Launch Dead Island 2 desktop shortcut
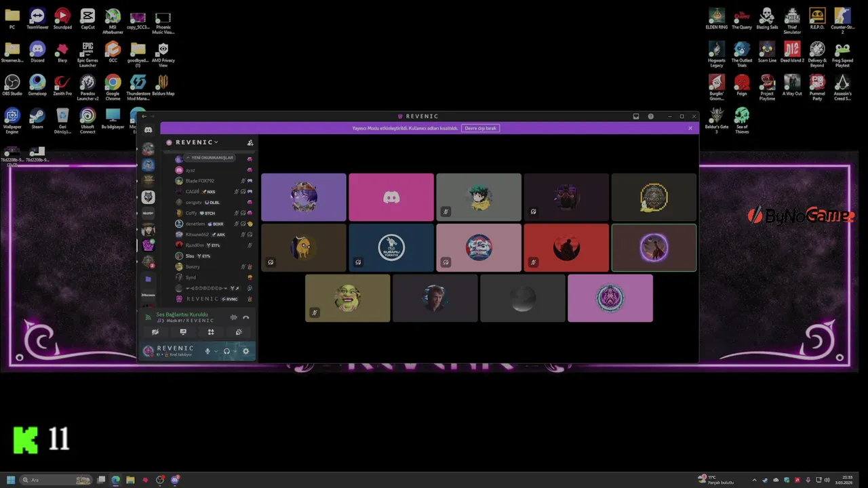Screen dimensions: 868x488 tap(792, 52)
